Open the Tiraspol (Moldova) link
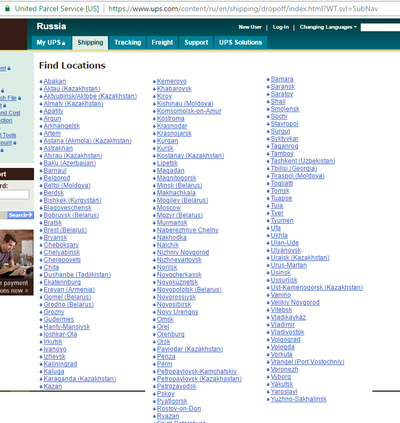The image size is (400, 423). tap(297, 176)
